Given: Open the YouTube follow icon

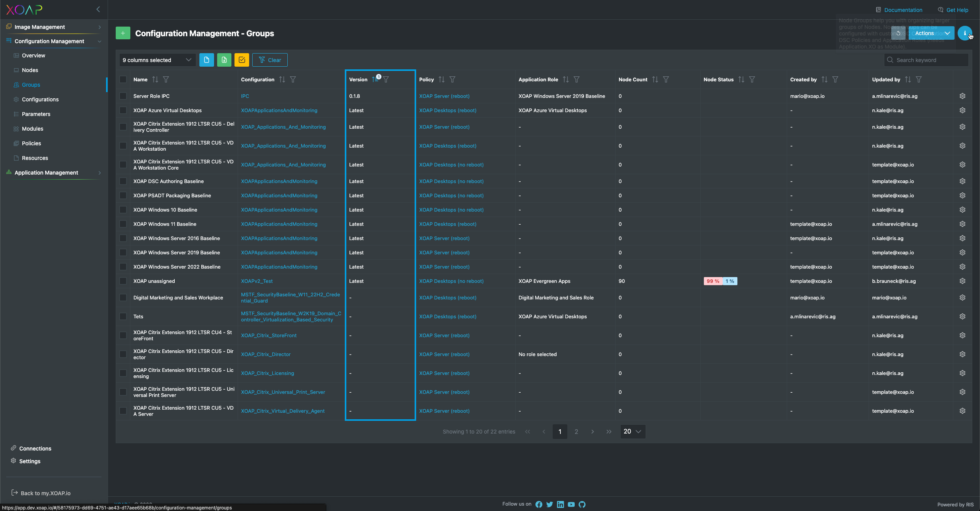Looking at the screenshot, I should [571, 504].
